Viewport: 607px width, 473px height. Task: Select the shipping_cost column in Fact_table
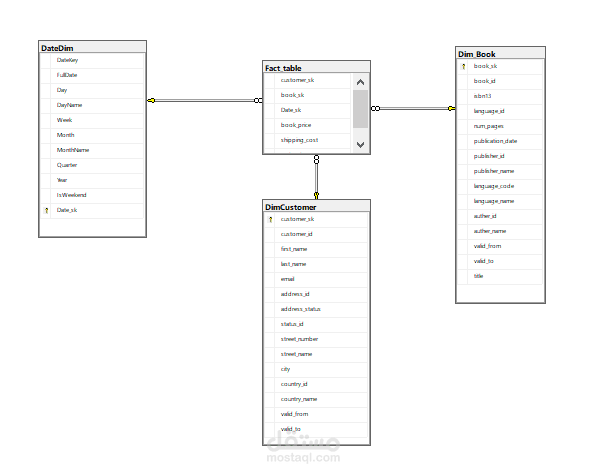click(x=307, y=140)
